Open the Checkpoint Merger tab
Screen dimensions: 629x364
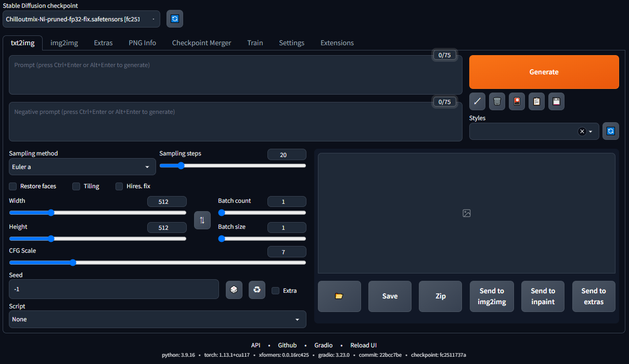(x=201, y=43)
